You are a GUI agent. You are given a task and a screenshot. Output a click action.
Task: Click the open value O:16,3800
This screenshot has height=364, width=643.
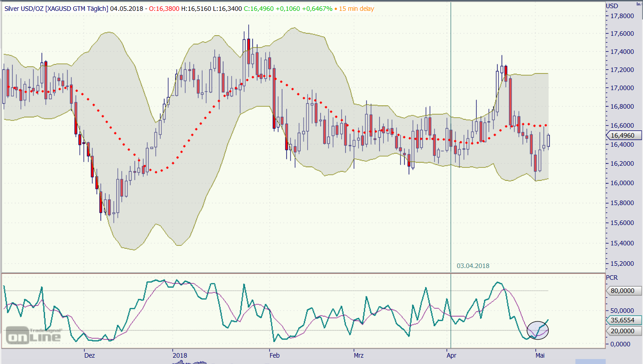(164, 9)
